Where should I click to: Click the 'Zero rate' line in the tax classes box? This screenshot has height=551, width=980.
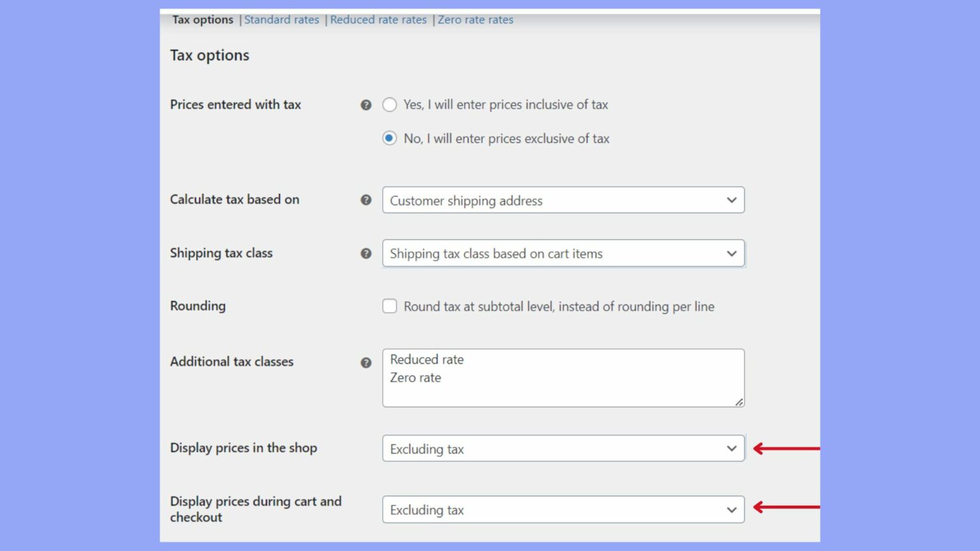[415, 378]
